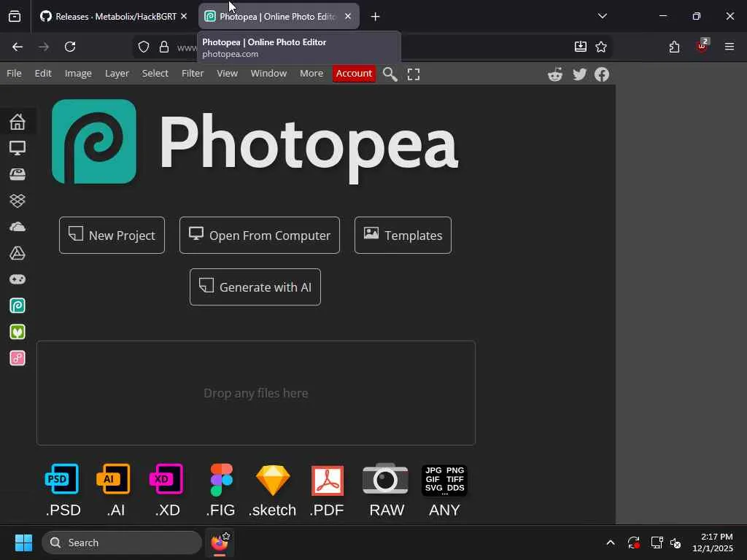Show hidden system tray icons
Image resolution: width=747 pixels, height=560 pixels.
611,542
